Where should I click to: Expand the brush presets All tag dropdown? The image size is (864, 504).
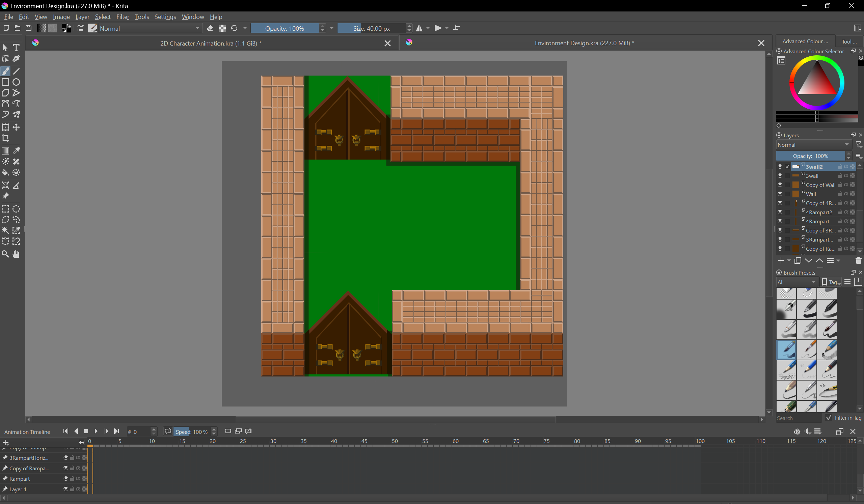pyautogui.click(x=797, y=282)
